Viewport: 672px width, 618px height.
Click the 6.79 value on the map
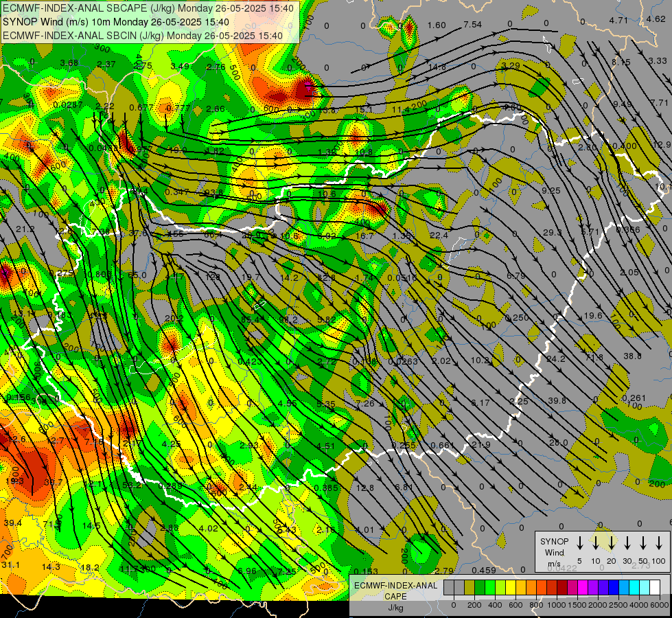click(516, 276)
